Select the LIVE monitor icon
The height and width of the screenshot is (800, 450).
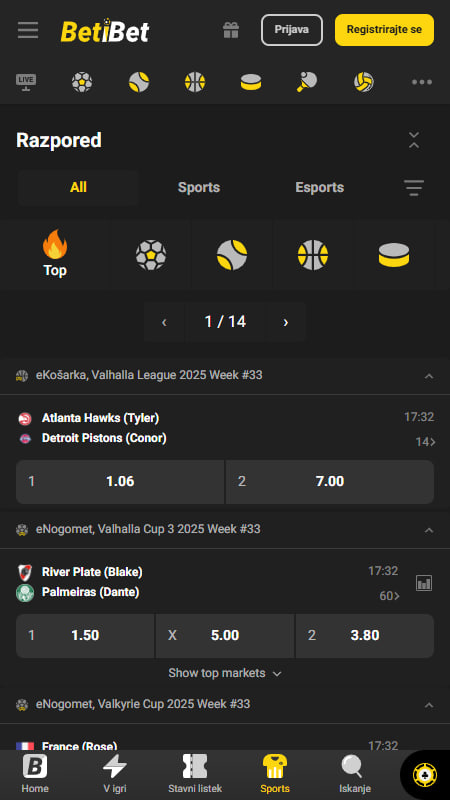(x=26, y=82)
